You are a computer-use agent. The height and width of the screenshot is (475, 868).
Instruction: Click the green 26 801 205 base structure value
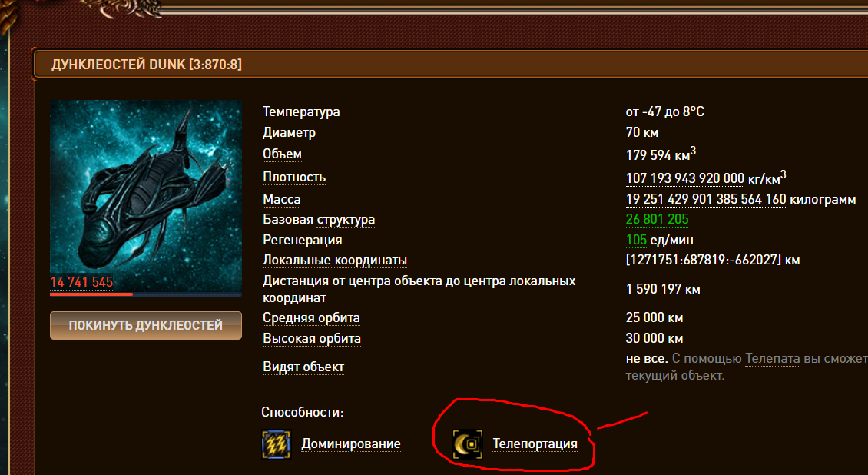[657, 219]
